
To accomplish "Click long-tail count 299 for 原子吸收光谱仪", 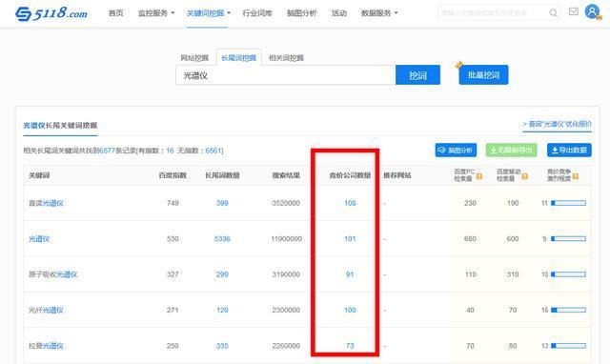I will point(222,274).
